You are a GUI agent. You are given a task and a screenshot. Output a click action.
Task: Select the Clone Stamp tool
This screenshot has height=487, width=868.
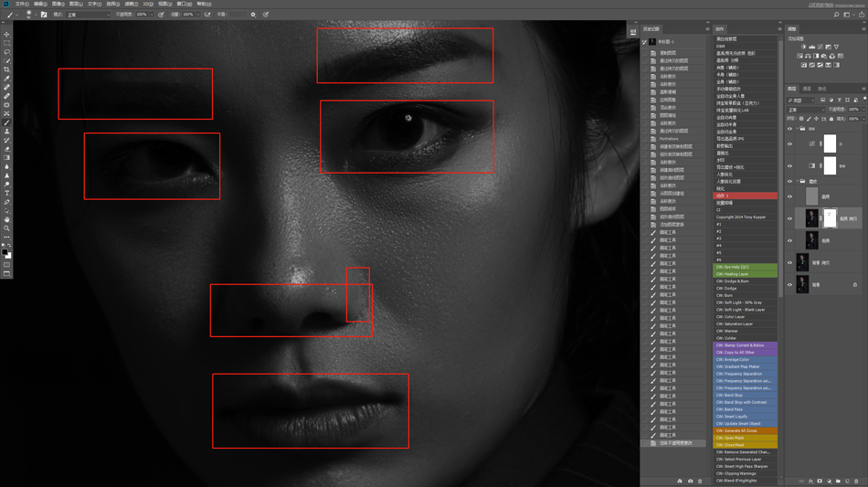tap(6, 132)
